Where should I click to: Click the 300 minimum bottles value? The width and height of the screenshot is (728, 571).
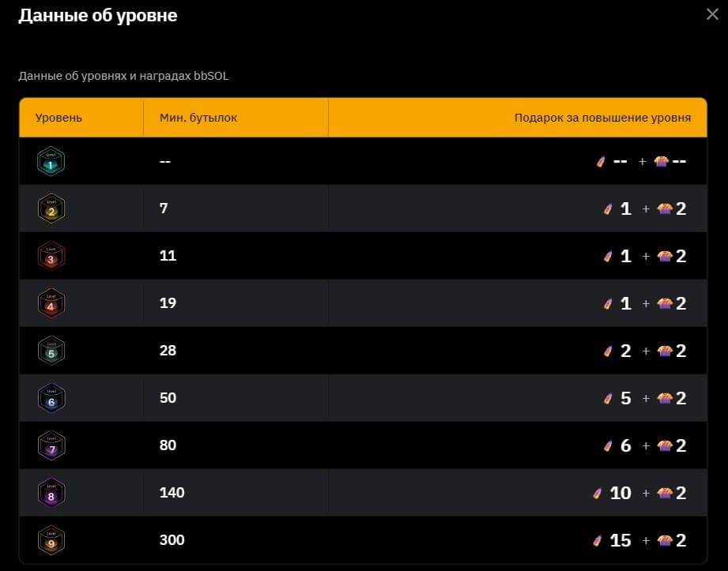coord(172,540)
